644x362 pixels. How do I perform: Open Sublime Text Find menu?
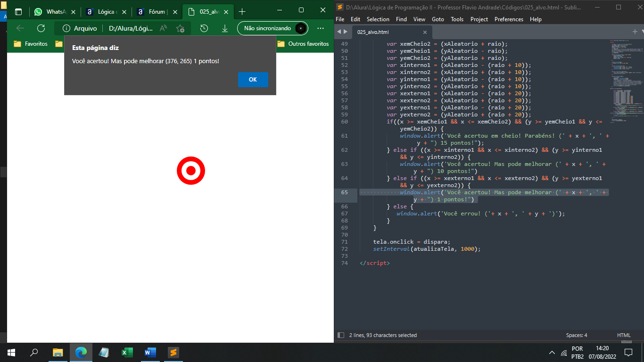(x=402, y=19)
